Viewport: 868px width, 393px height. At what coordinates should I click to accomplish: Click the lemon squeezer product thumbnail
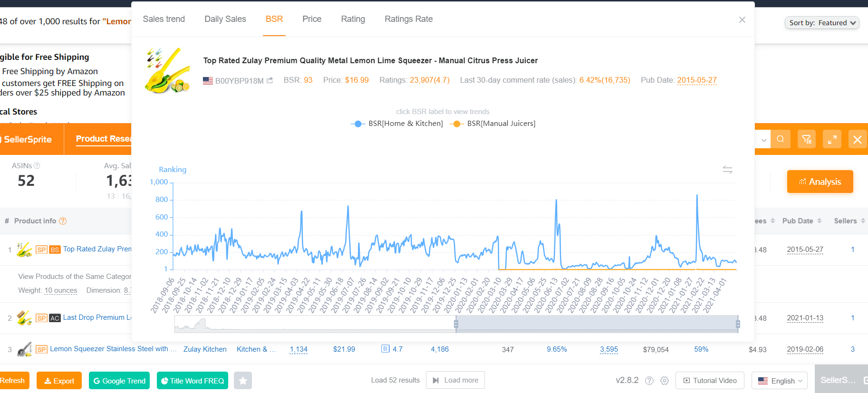168,70
